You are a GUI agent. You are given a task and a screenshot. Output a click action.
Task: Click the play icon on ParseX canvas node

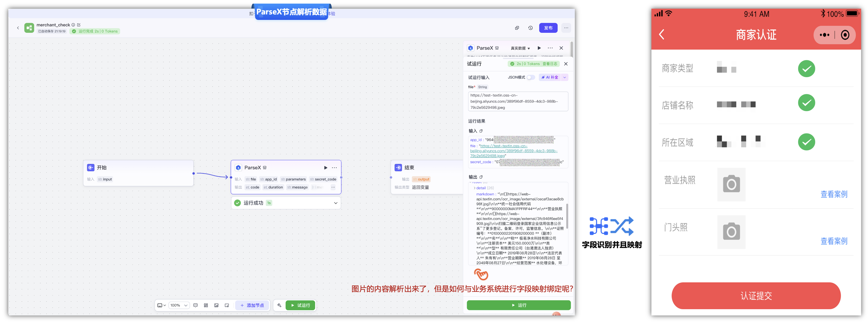(326, 167)
